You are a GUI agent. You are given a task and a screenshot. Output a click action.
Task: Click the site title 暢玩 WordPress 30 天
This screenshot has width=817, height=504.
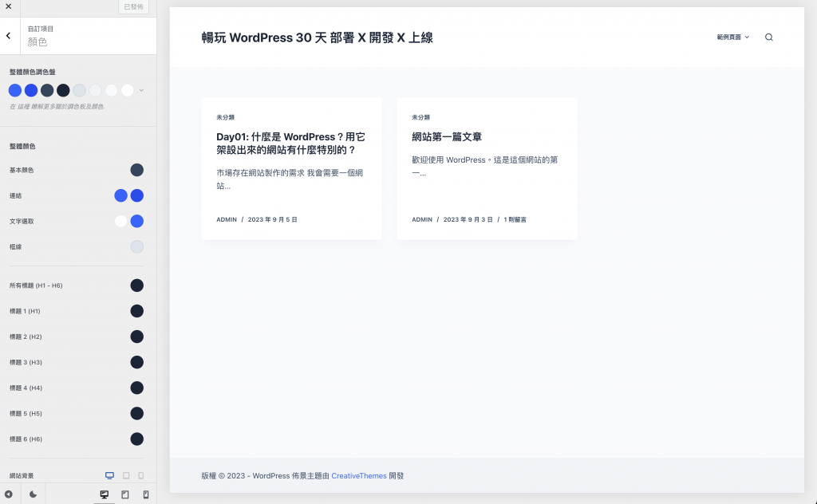[317, 37]
